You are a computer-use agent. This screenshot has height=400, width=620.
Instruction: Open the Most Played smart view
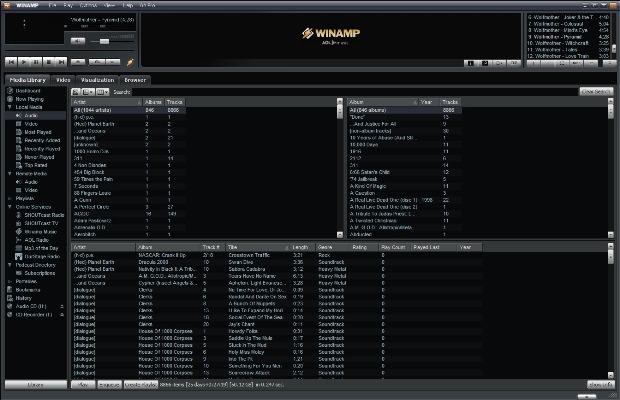(x=38, y=132)
